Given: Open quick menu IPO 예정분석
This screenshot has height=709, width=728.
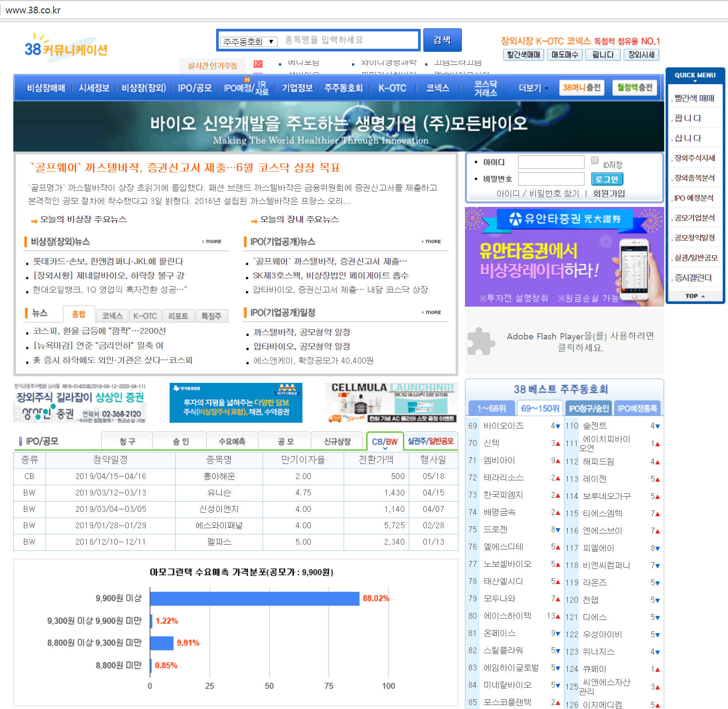Looking at the screenshot, I should pyautogui.click(x=693, y=198).
